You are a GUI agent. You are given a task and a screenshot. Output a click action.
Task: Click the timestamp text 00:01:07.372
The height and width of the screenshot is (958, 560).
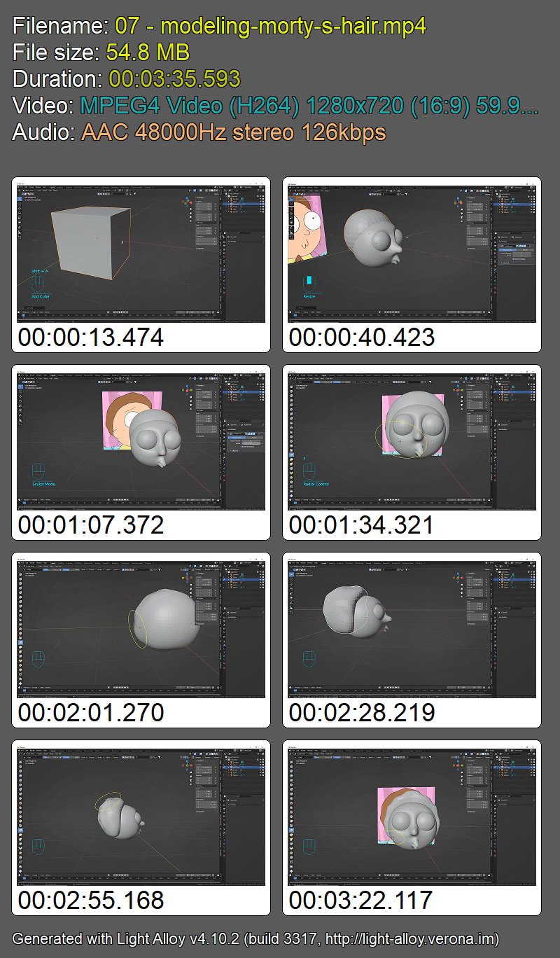tap(91, 525)
